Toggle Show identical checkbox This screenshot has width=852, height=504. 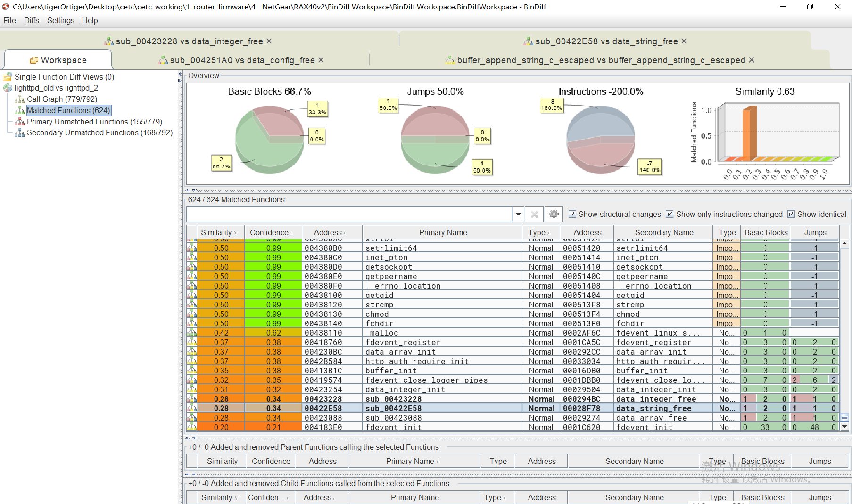pos(791,214)
